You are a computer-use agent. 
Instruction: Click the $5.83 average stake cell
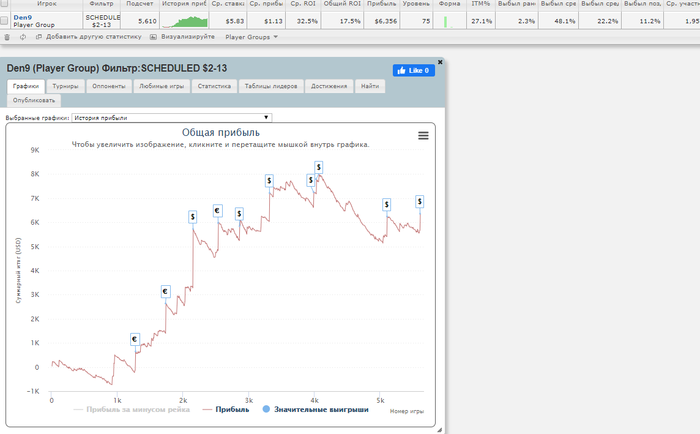(228, 21)
